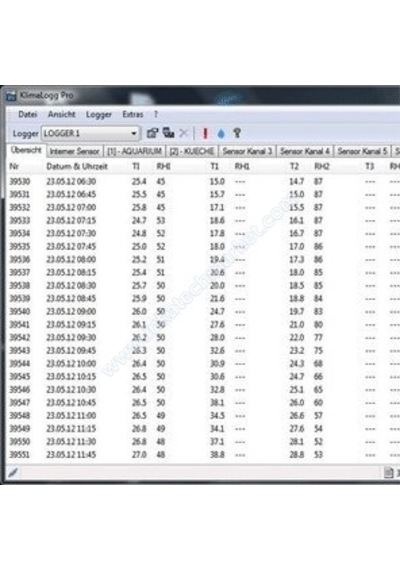This screenshot has height=570, width=400.
Task: Open the Logger menu
Action: pos(99,115)
